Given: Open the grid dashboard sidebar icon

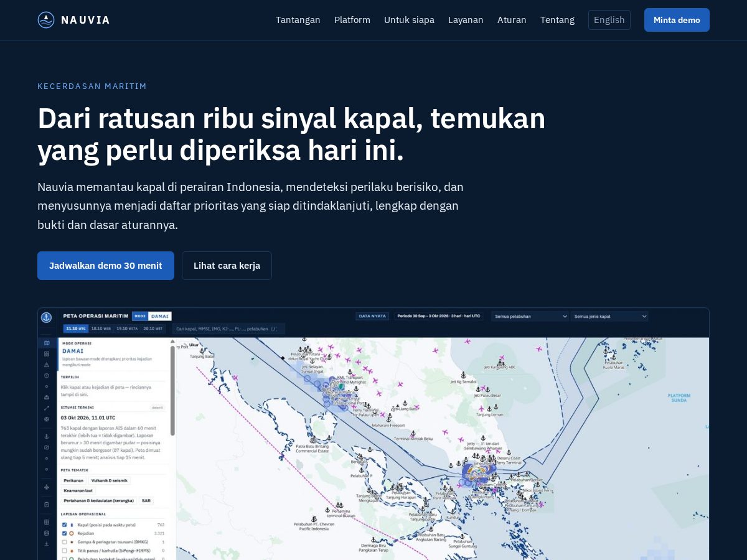Looking at the screenshot, I should (x=47, y=354).
